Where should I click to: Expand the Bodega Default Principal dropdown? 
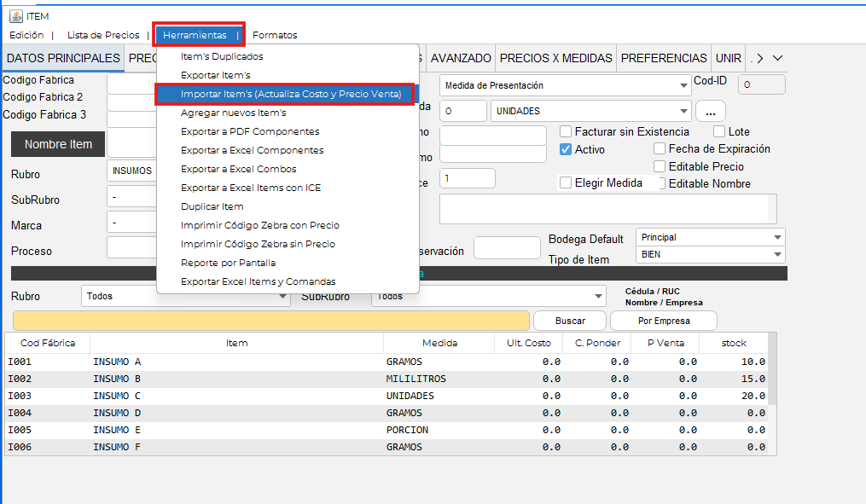(x=776, y=238)
